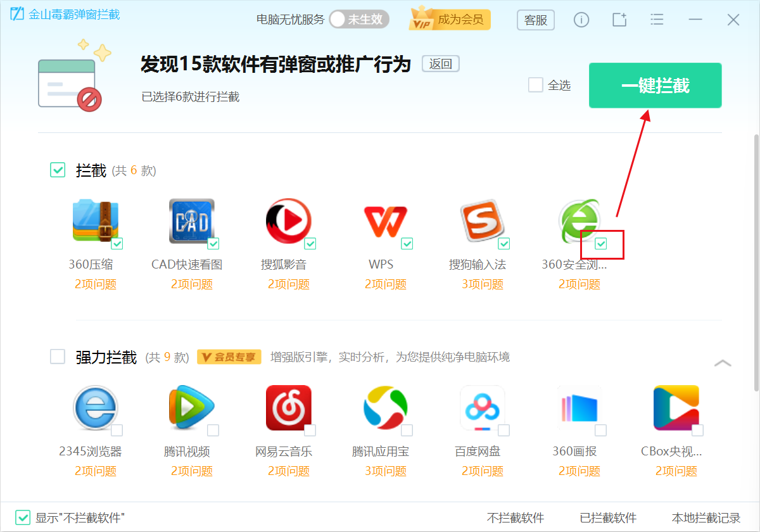Open the 360压缩 app icon
The width and height of the screenshot is (760, 532).
tap(96, 220)
